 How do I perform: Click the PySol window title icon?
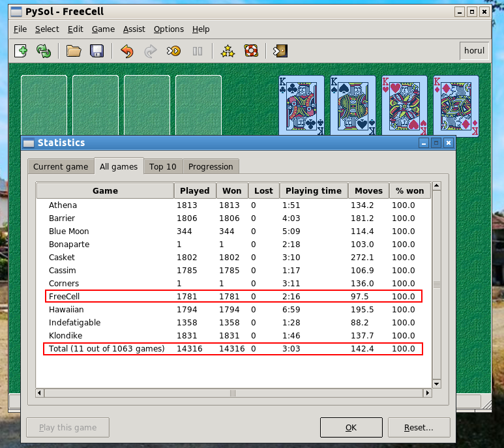(16, 12)
